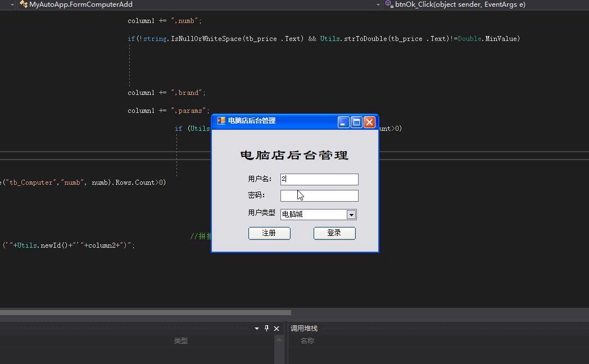Click the scroll-up arrow in the bottom left panel
The width and height of the screenshot is (589, 364).
coord(279,340)
